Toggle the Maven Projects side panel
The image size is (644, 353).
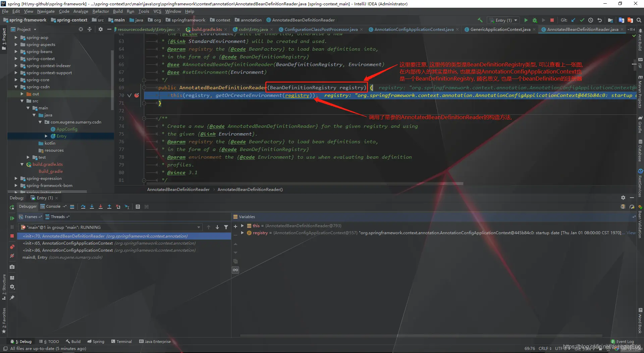pyautogui.click(x=640, y=91)
